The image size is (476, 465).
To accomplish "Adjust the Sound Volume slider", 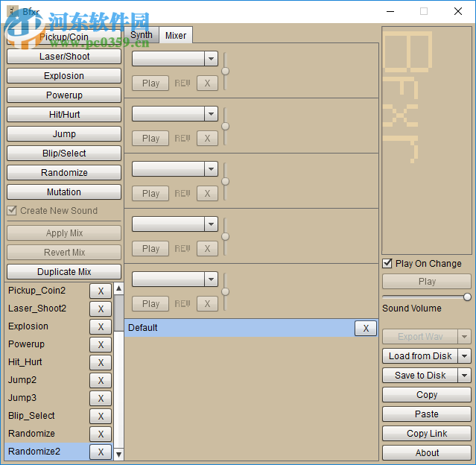I will (x=467, y=297).
